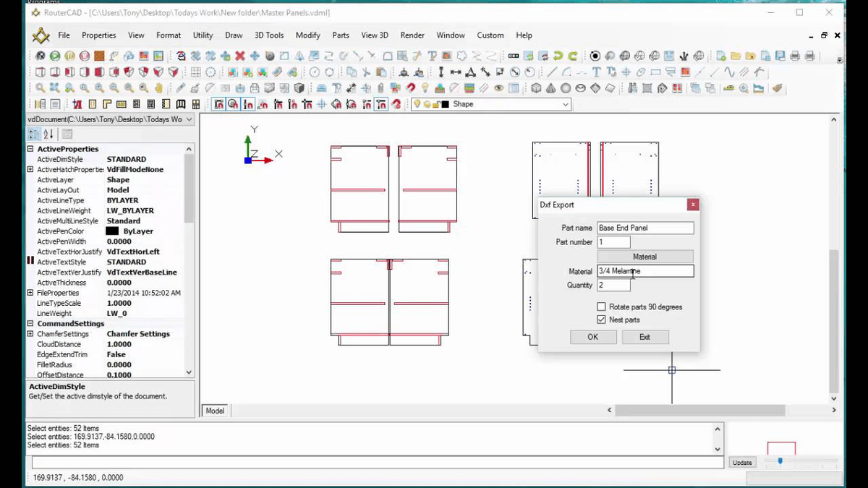Click the horizontal dimension arrow icon

(x=456, y=72)
